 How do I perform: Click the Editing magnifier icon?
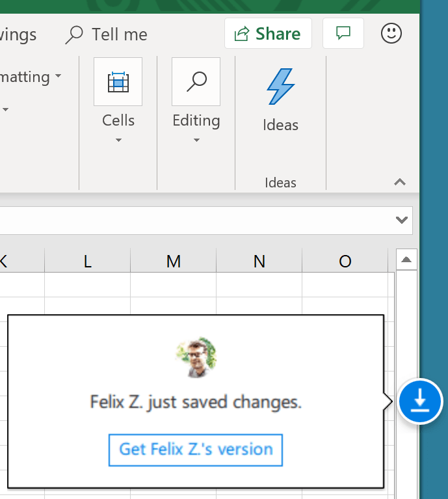pyautogui.click(x=196, y=82)
